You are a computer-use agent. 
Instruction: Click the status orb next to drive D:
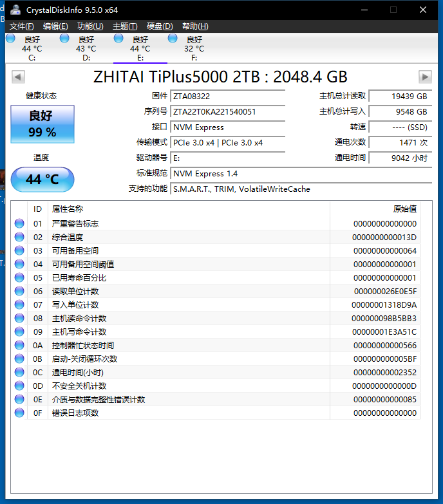(64, 38)
